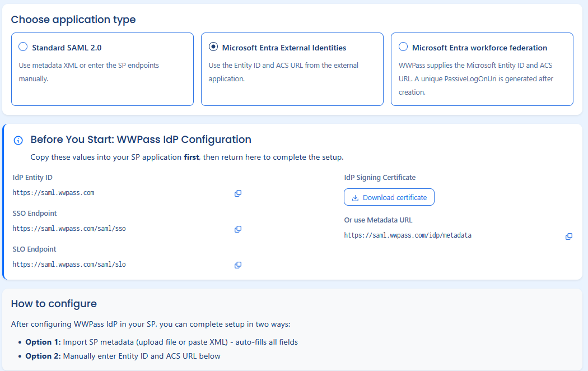Click the How to configure heading
Screen dimensions: 588x371
54,304
